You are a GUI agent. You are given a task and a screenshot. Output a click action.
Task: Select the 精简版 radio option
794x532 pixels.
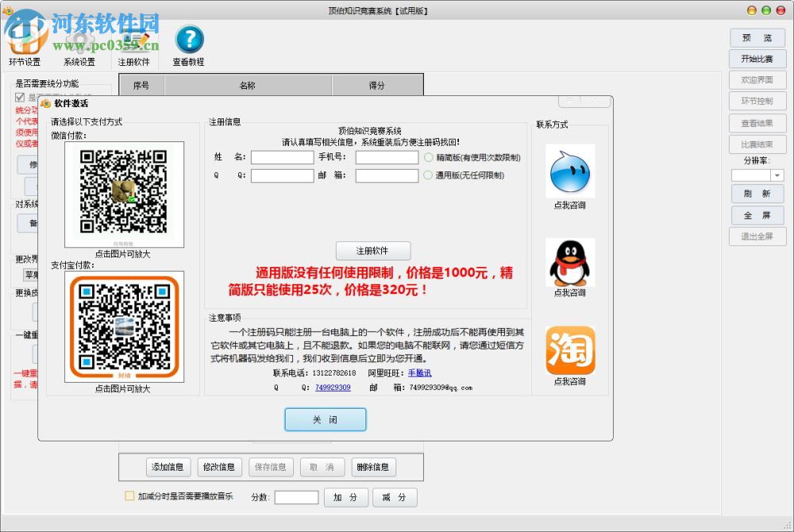(430, 156)
